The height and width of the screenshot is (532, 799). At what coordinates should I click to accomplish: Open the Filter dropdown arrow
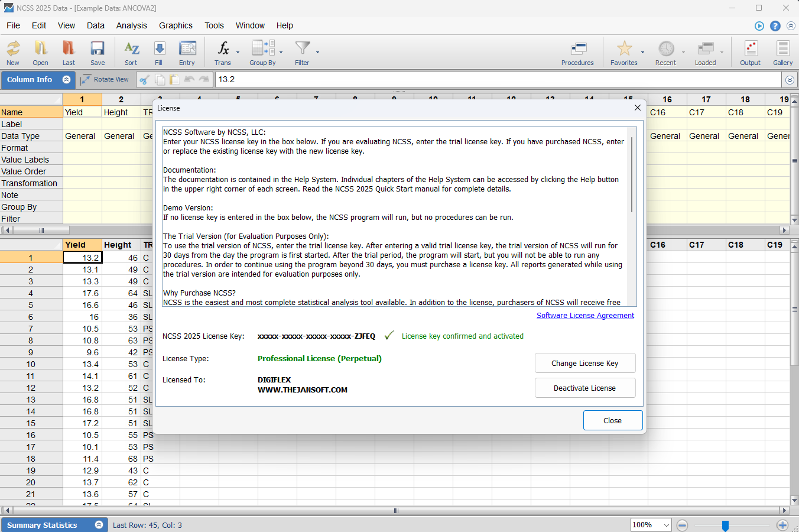pyautogui.click(x=317, y=53)
